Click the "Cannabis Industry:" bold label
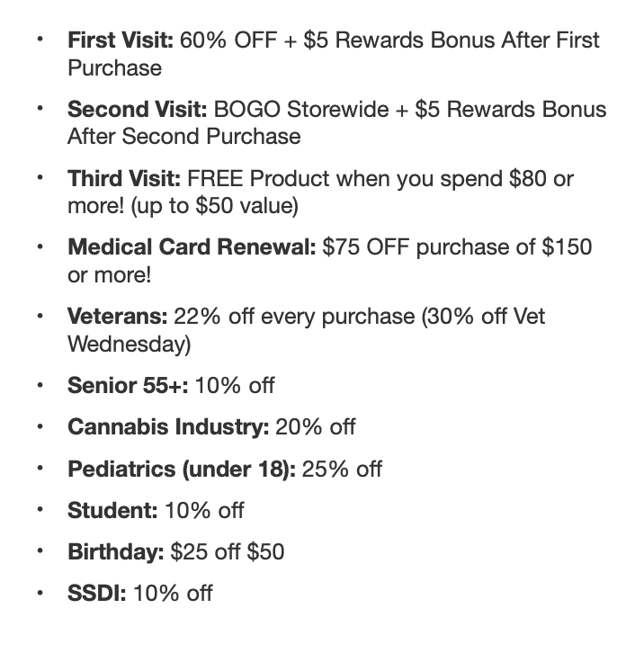 (x=168, y=427)
